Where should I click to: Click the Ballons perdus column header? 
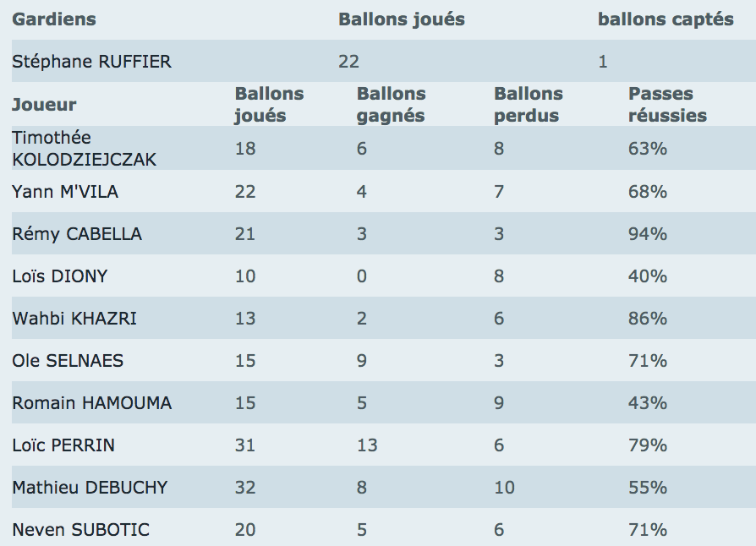pos(528,105)
